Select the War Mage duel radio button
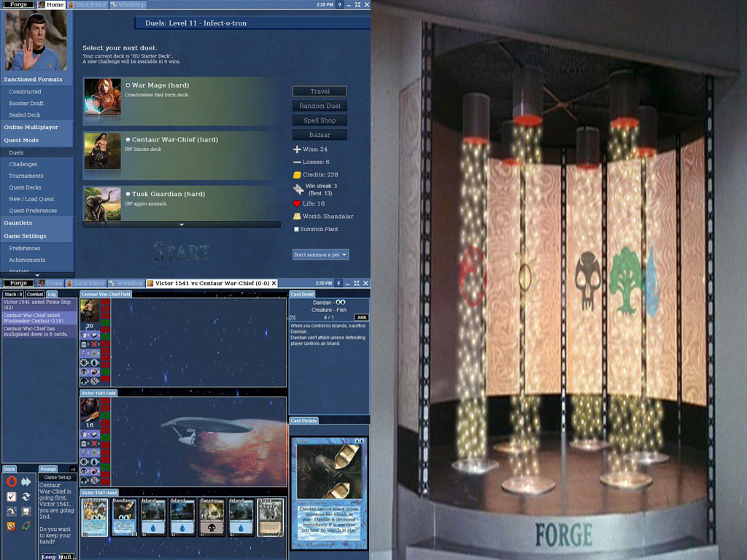Image resolution: width=747 pixels, height=560 pixels. [128, 85]
